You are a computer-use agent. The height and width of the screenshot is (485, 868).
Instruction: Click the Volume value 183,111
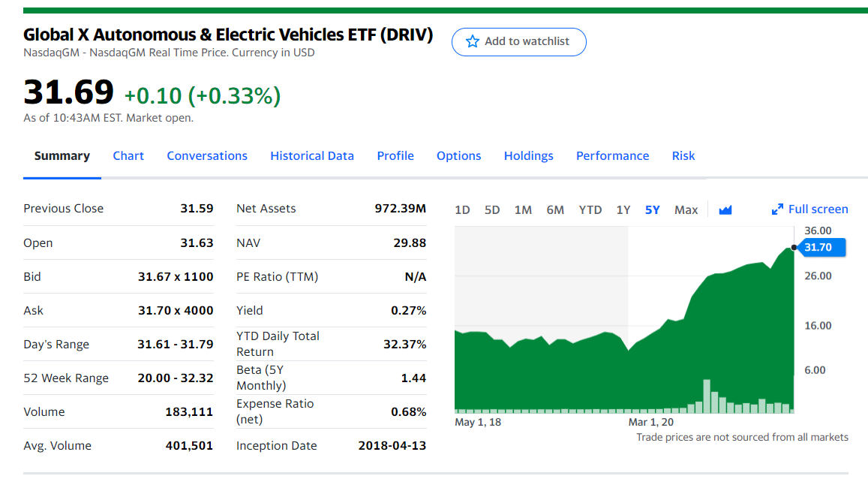[x=189, y=412]
